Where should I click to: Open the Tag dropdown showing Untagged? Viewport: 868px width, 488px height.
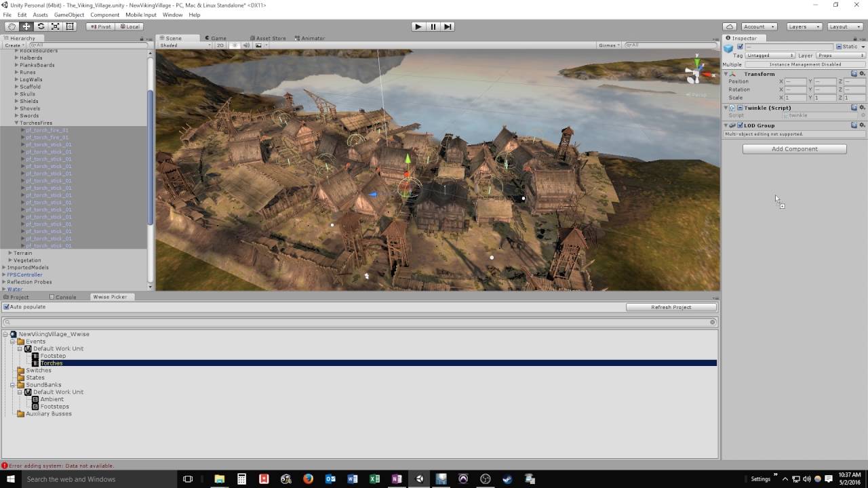tap(770, 56)
